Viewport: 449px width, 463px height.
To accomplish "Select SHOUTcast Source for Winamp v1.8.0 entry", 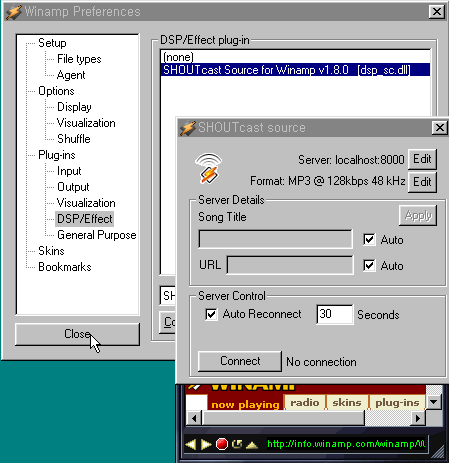I will coord(295,70).
